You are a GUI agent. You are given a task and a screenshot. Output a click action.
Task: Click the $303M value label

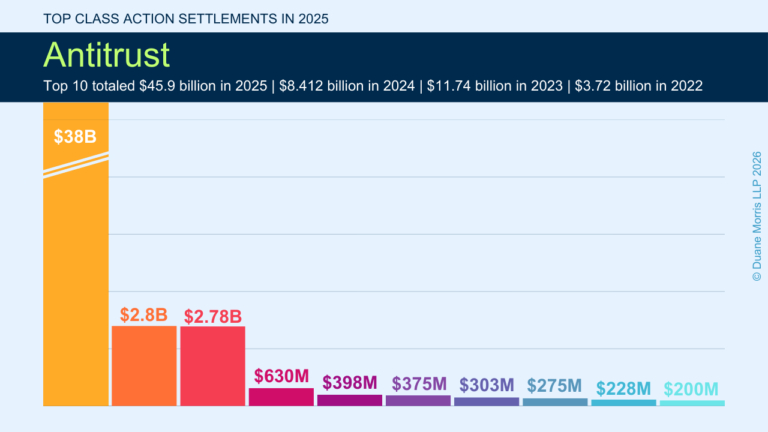pos(486,385)
